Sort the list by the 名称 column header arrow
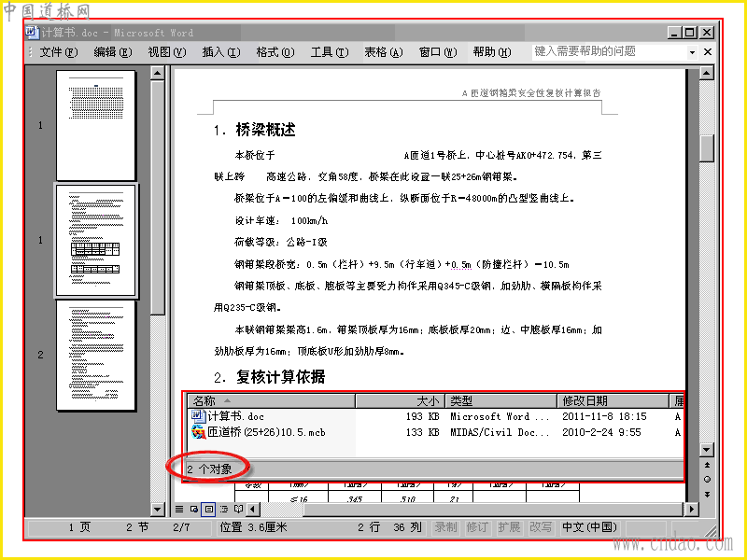Image resolution: width=747 pixels, height=560 pixels. click(x=227, y=400)
